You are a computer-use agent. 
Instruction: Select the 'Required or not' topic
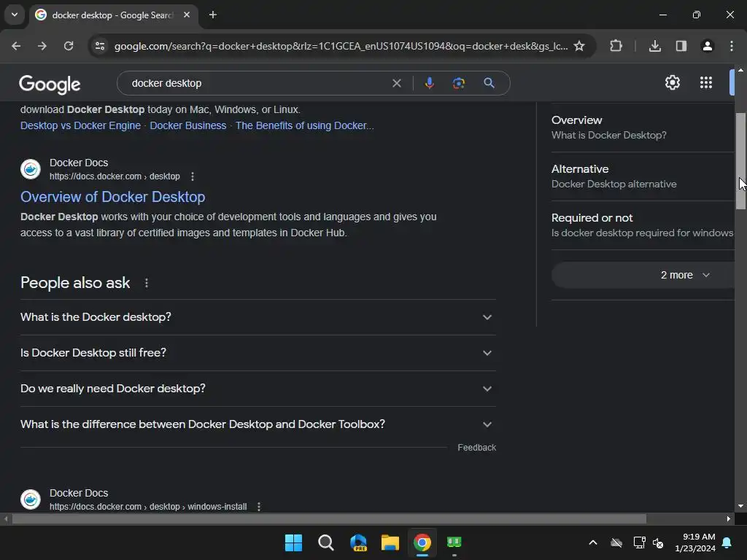click(x=643, y=225)
